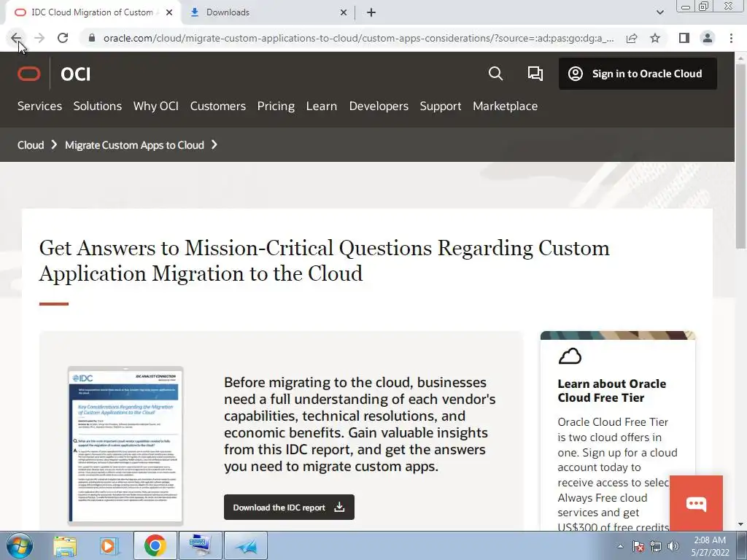Click the IDC report cover thumbnail
This screenshot has width=747, height=560.
[x=125, y=446]
